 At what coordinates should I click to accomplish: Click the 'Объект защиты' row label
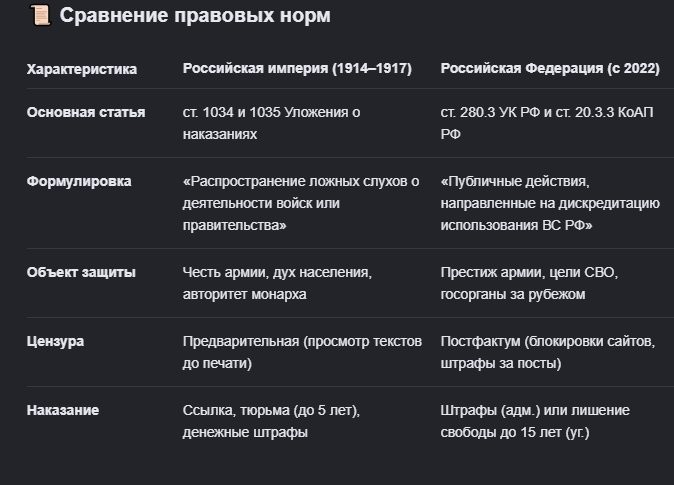[81, 272]
